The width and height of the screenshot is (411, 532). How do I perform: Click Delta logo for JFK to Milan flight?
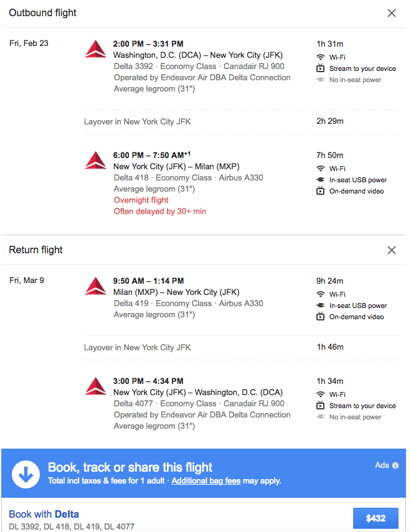96,161
